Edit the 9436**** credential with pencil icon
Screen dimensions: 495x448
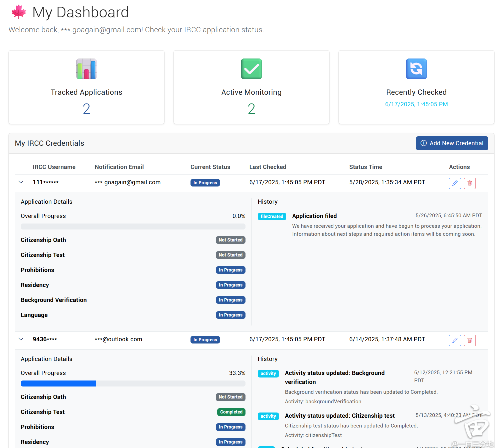click(455, 340)
